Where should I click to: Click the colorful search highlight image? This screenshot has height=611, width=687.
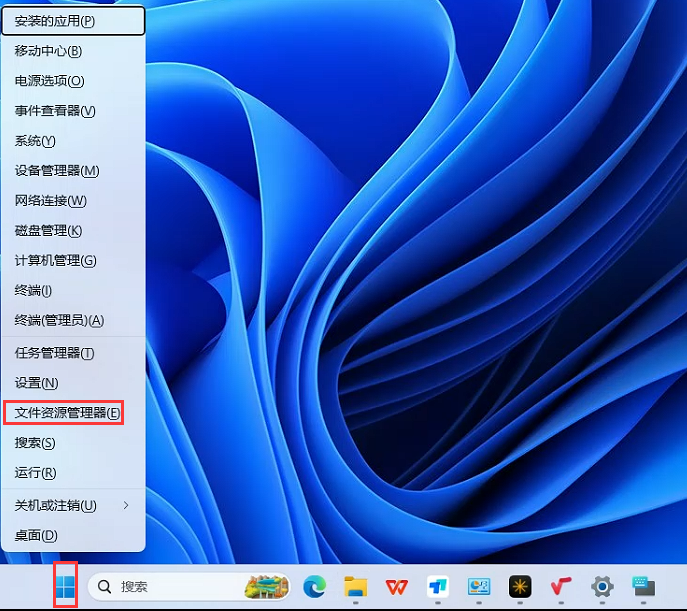266,586
